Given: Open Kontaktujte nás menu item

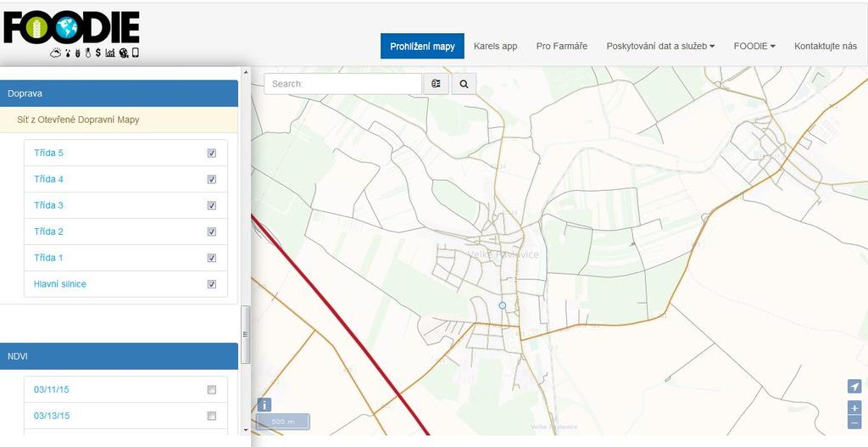Looking at the screenshot, I should point(826,46).
